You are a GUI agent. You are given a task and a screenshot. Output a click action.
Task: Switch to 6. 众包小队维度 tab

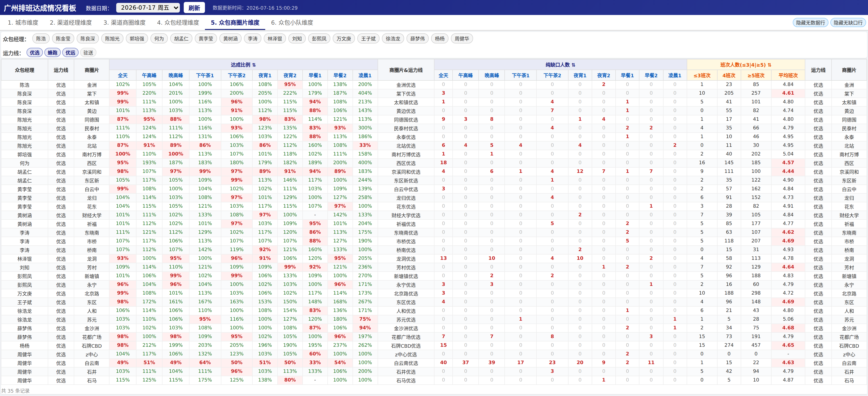click(x=292, y=23)
